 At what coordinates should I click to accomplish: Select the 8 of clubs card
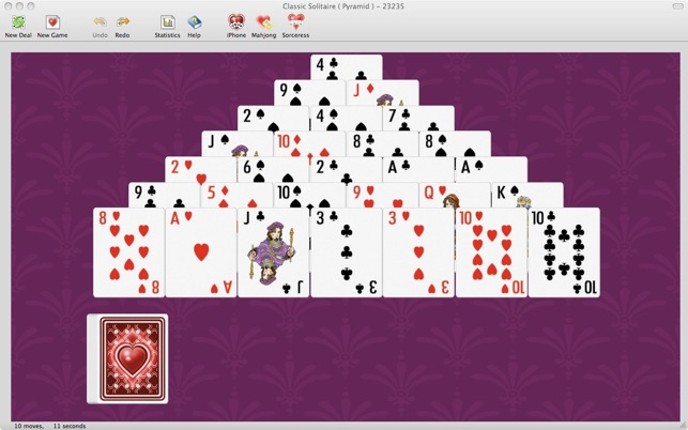click(x=382, y=143)
